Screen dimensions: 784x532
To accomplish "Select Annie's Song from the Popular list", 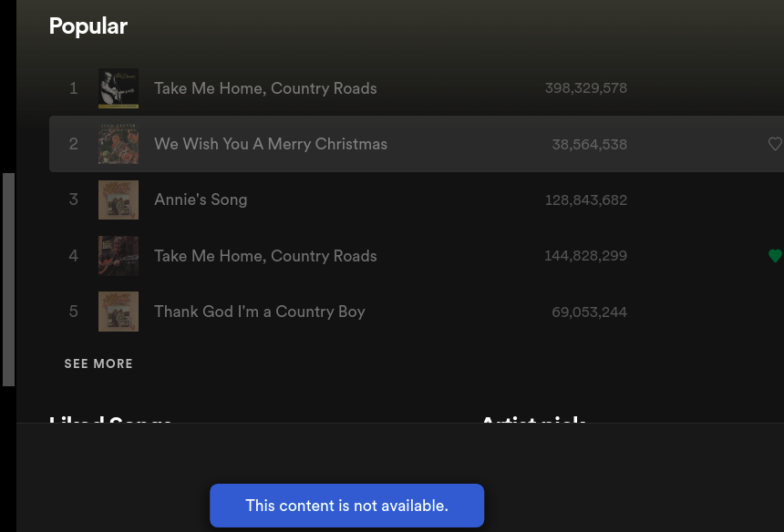I will [x=201, y=199].
